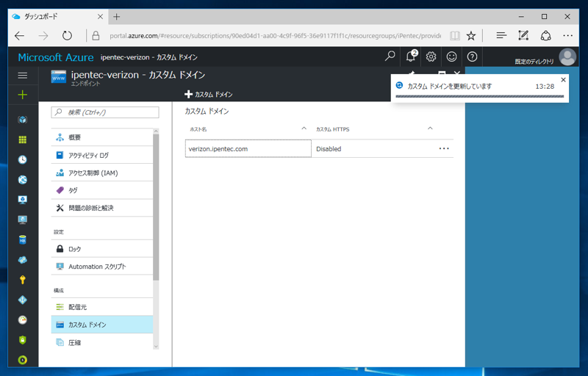Open the gauge Monitor icon in sidebar

tap(23, 320)
